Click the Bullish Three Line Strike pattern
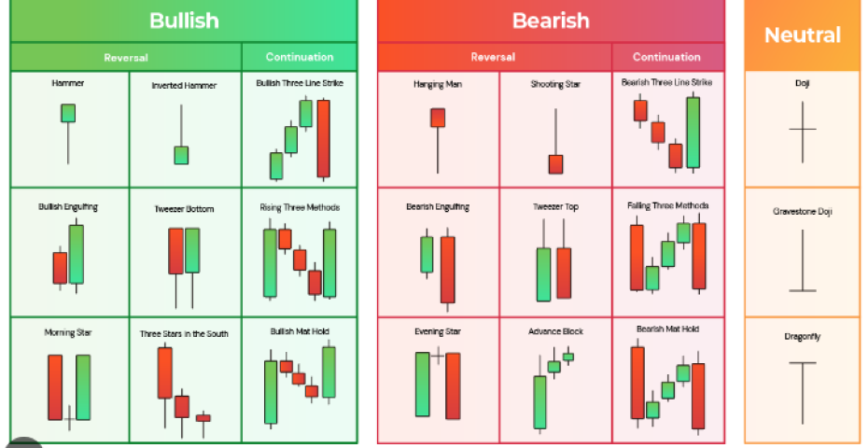868x448 pixels. coord(300,138)
